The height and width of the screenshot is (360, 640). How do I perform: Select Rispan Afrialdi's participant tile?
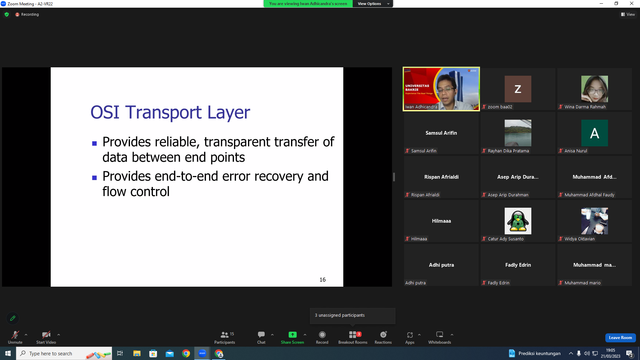coord(441,177)
